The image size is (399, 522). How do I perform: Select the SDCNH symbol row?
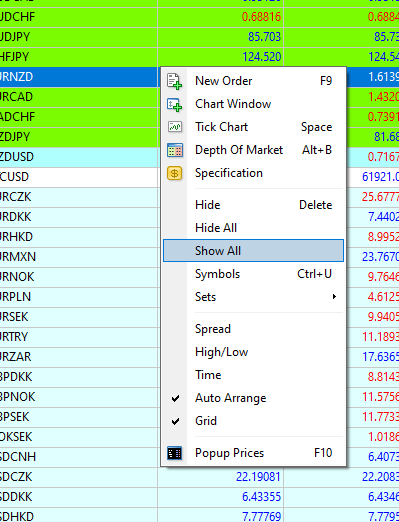point(80,457)
